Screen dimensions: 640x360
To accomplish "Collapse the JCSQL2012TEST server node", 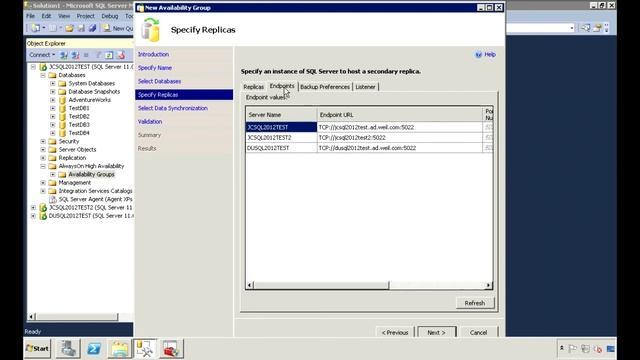I will (33, 67).
